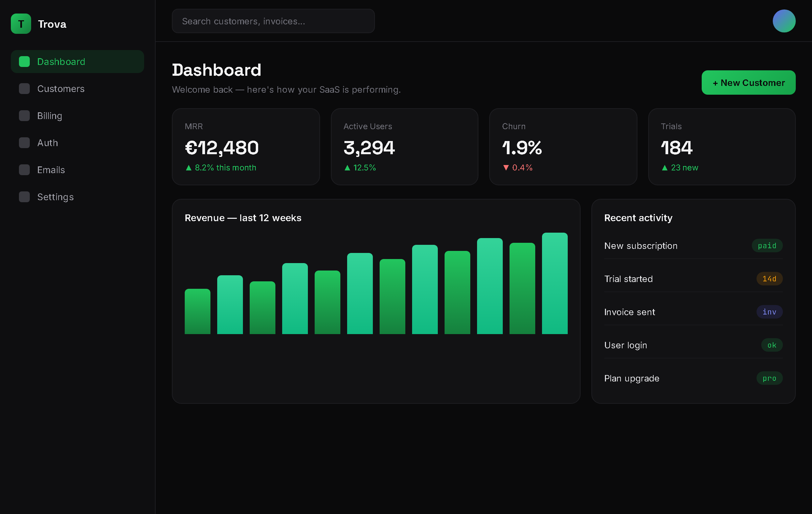The image size is (812, 514).
Task: Click the pro badge
Action: [x=769, y=378]
